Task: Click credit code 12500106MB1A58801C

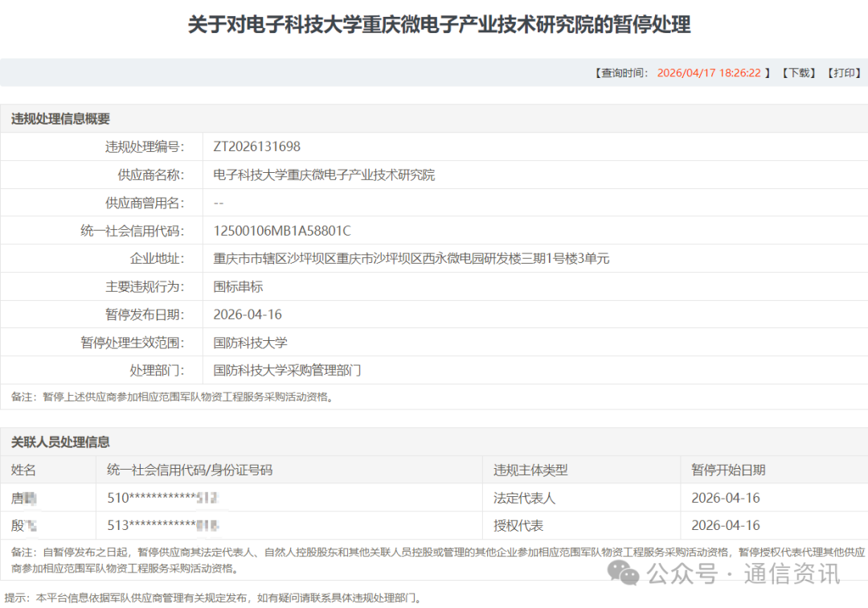Action: pos(282,231)
